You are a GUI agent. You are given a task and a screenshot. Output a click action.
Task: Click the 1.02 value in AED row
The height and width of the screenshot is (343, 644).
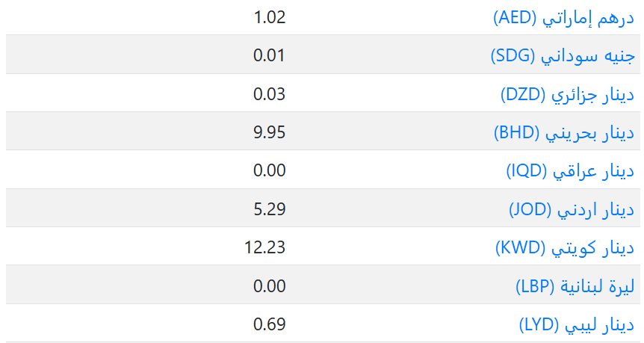click(x=270, y=17)
